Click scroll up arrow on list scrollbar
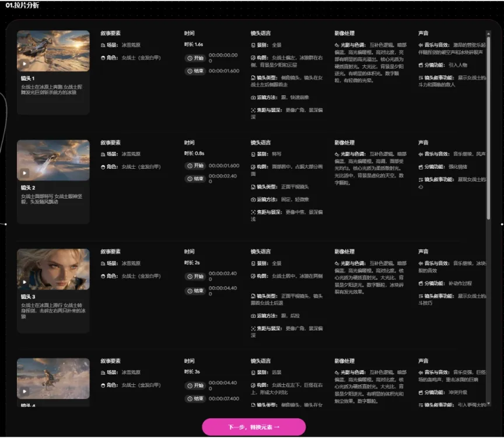Viewport: 504px width, 438px height. (489, 33)
